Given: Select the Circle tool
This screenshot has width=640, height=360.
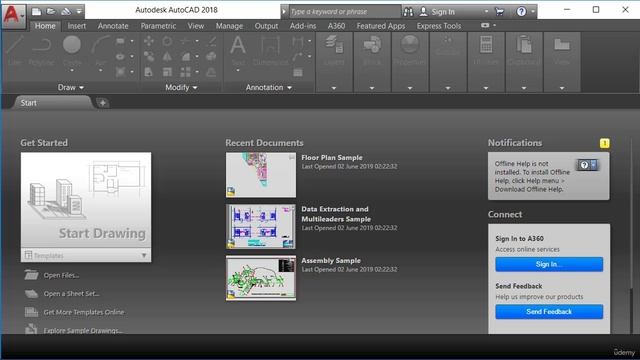Looking at the screenshot, I should [72, 51].
